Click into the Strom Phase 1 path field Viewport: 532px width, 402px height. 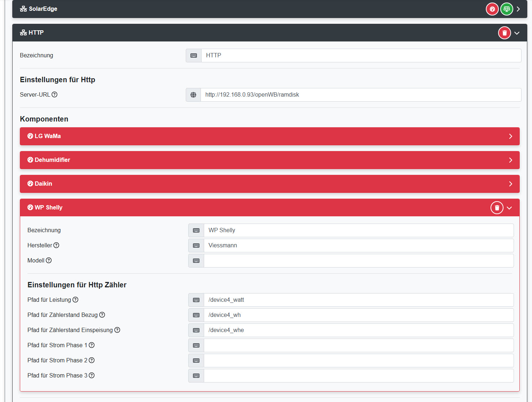click(x=359, y=345)
